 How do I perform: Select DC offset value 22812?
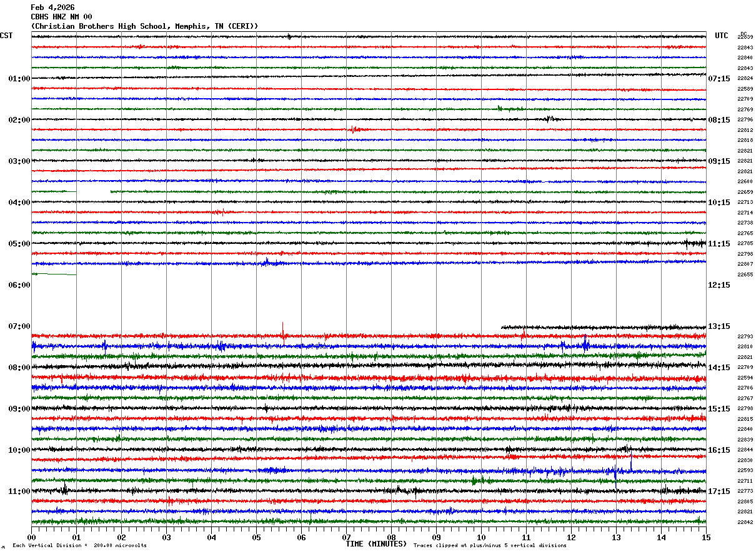click(x=745, y=130)
